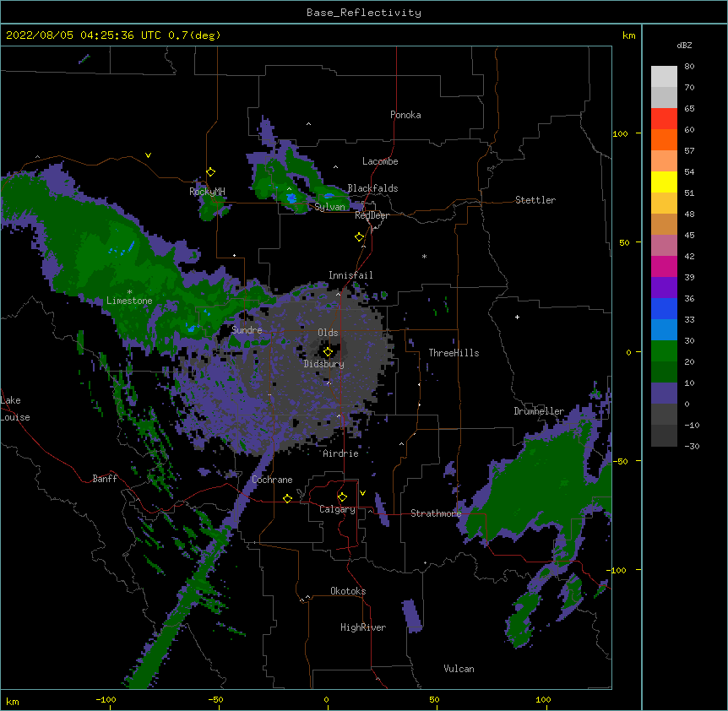Click the white asterisk marker above Limestone
Image resolution: width=728 pixels, height=711 pixels.
129,292
